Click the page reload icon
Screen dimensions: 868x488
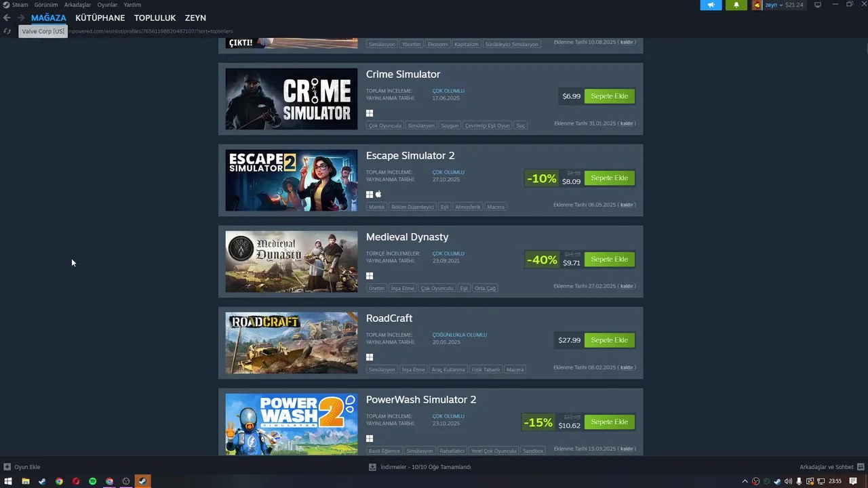click(7, 31)
